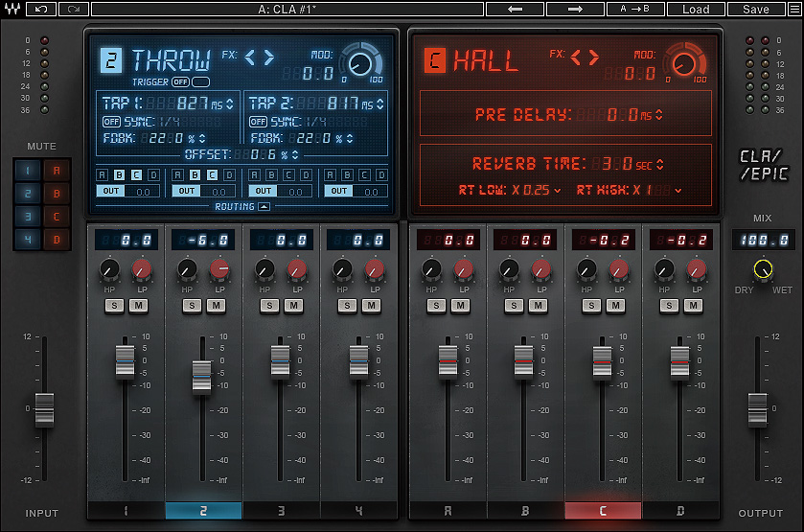Mute reverb channel B

coord(538,306)
